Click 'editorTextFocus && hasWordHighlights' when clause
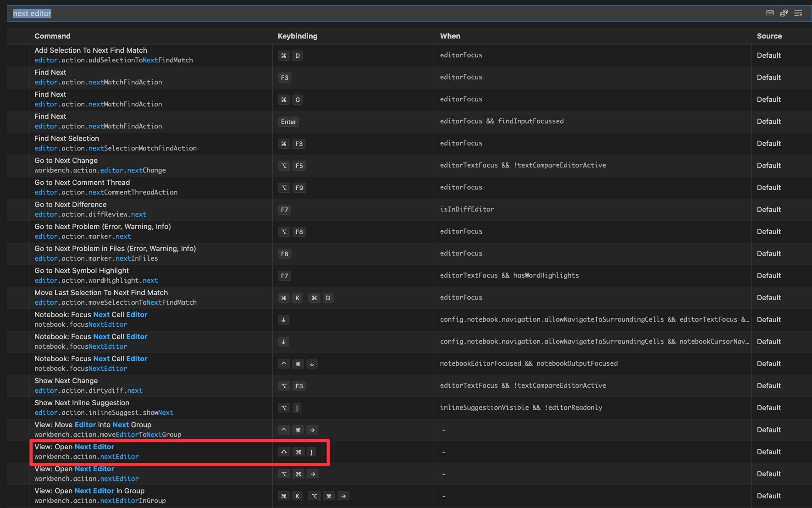This screenshot has width=812, height=508. (509, 275)
